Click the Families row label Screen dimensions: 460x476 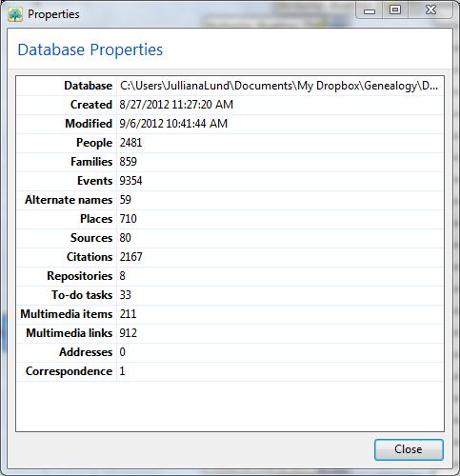(x=91, y=162)
